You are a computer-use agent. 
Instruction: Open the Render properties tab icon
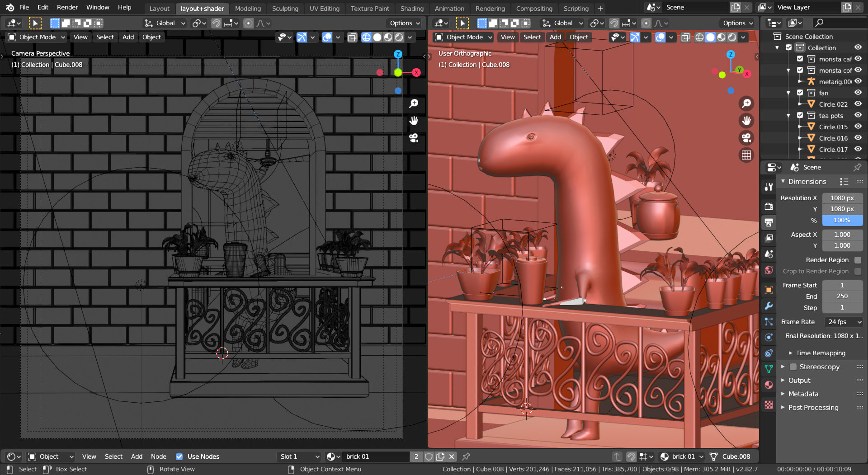tap(769, 207)
